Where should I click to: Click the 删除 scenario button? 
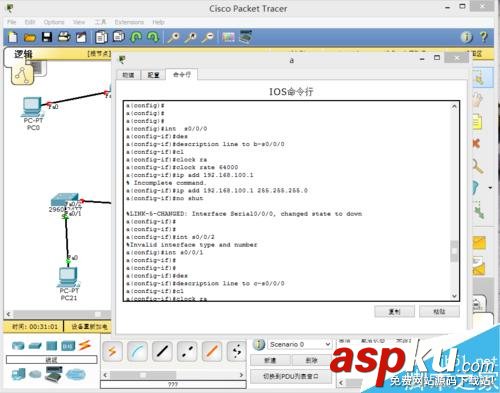pos(311,360)
